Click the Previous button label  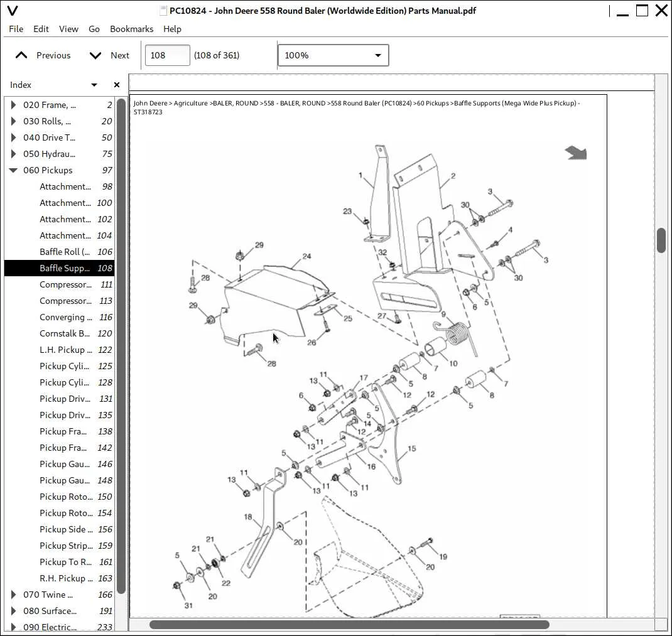[53, 55]
